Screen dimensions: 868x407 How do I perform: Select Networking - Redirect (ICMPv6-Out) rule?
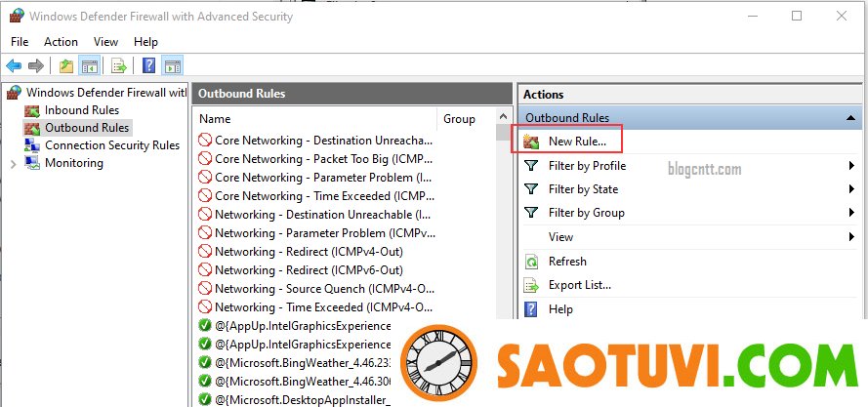click(x=309, y=270)
